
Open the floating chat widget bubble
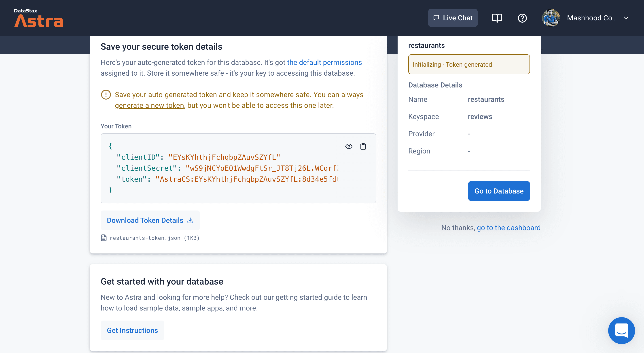click(621, 330)
